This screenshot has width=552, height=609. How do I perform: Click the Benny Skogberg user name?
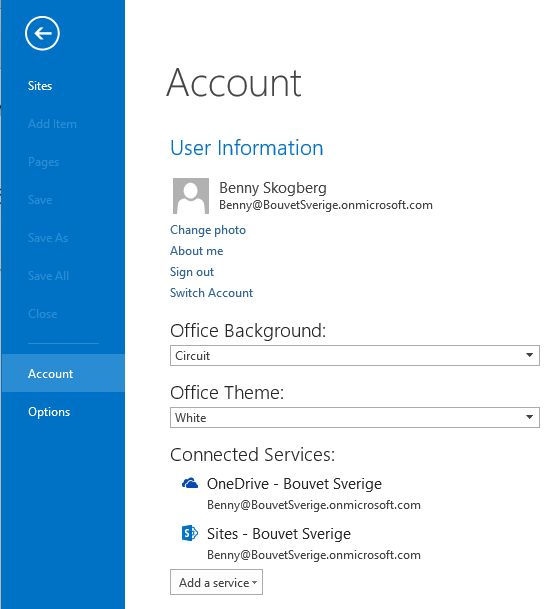(273, 188)
